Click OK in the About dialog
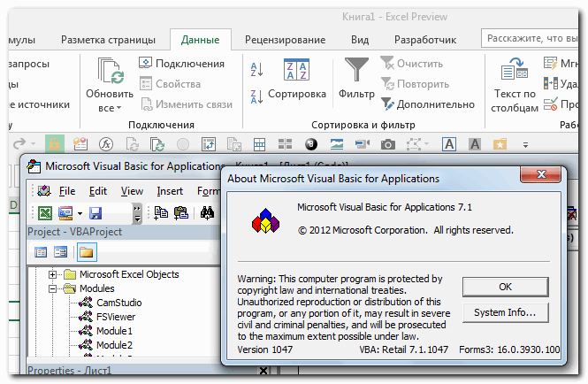 click(x=505, y=288)
